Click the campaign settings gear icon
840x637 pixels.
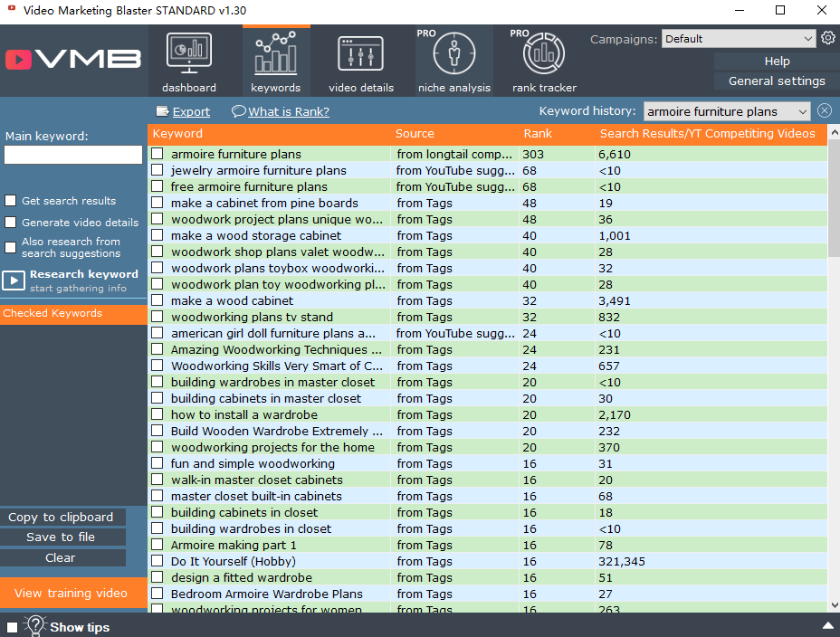(828, 38)
